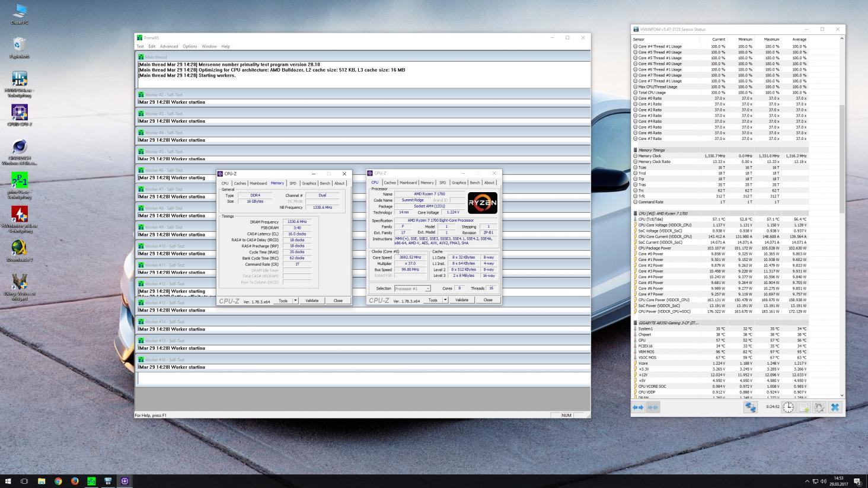868x488 pixels.
Task: Select the CPU Package Power sensor row
Action: click(x=720, y=248)
